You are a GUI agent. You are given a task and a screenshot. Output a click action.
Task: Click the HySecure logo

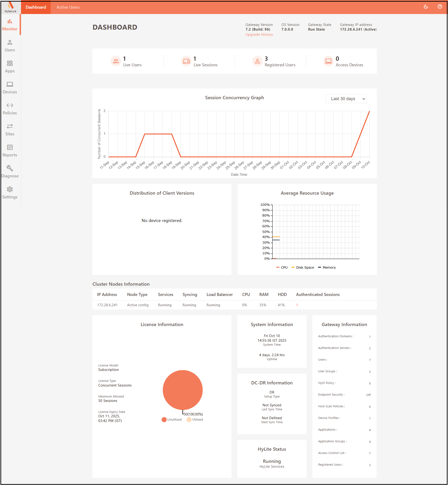point(10,7)
